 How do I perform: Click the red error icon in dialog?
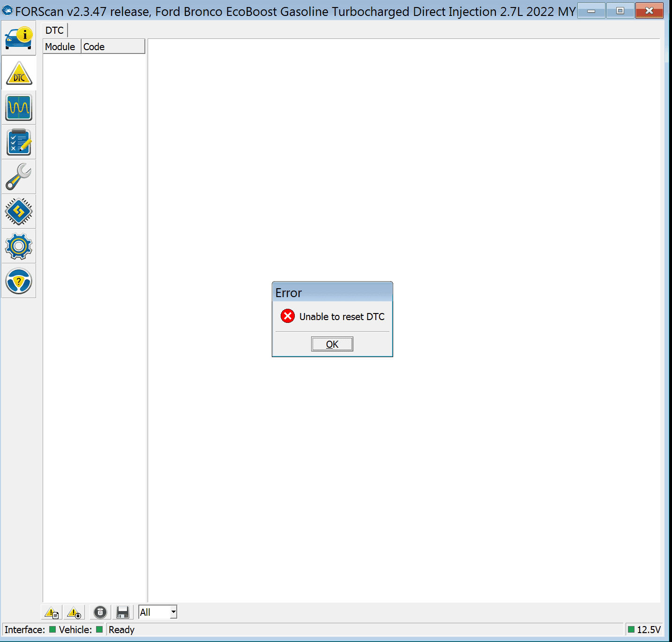[288, 316]
